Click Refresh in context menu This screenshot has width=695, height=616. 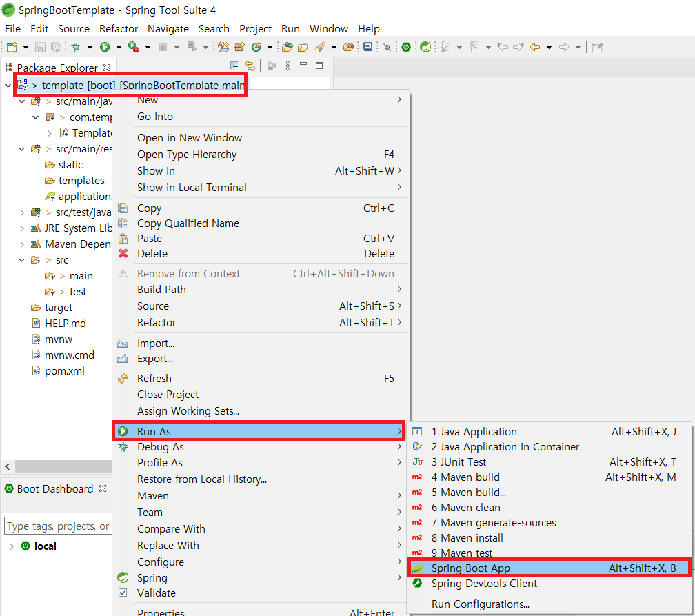pos(261,378)
